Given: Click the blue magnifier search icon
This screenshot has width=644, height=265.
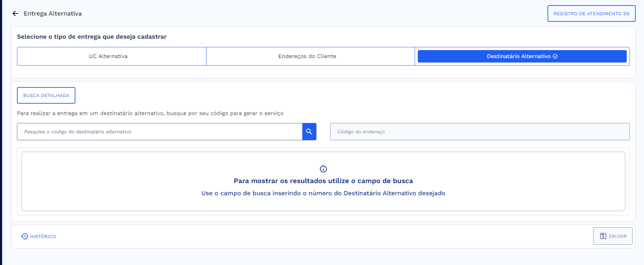Looking at the screenshot, I should coord(309,132).
